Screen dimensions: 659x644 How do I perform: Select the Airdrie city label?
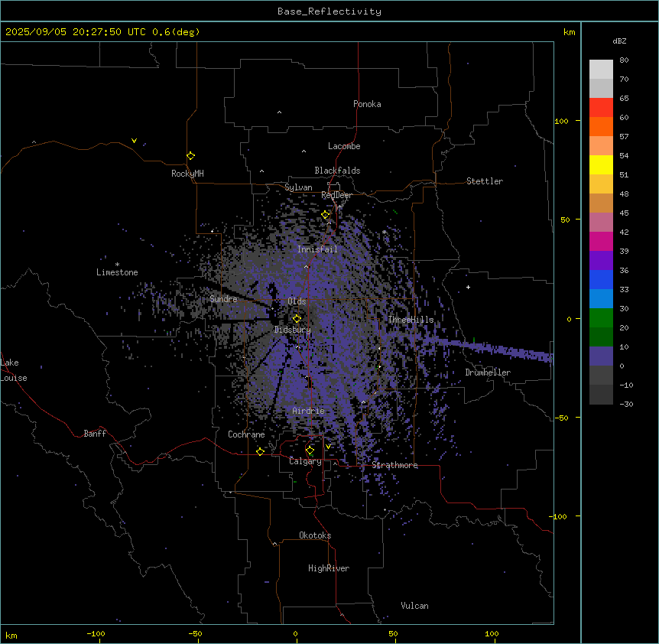tap(309, 411)
